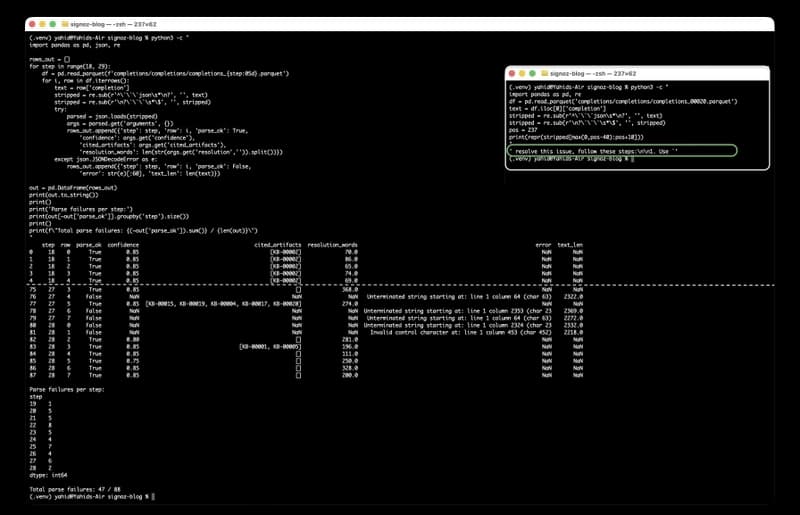Click 'except json.JSONDecodeError as e:' line
The width and height of the screenshot is (800, 515).
(x=106, y=159)
